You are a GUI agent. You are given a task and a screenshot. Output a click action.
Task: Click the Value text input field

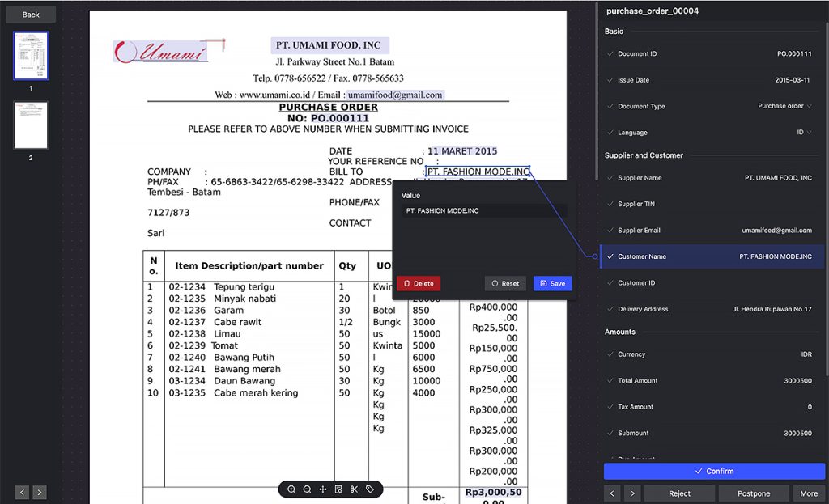(484, 211)
